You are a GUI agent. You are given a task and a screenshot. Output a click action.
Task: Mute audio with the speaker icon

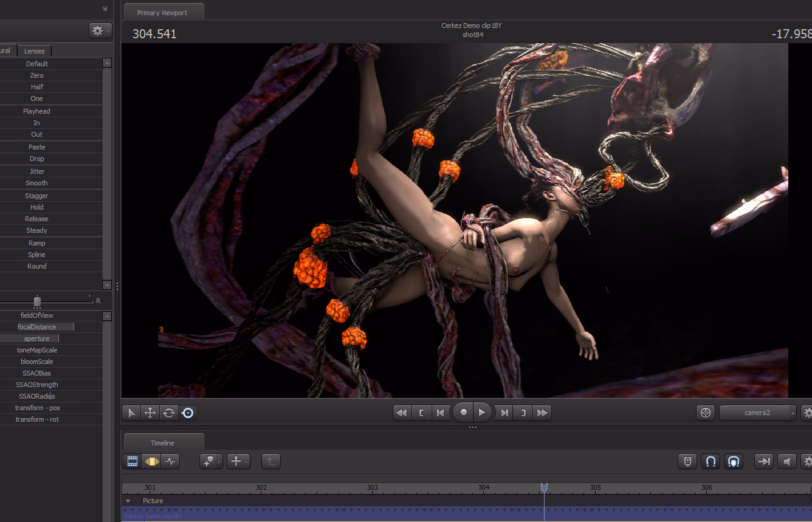[787, 461]
